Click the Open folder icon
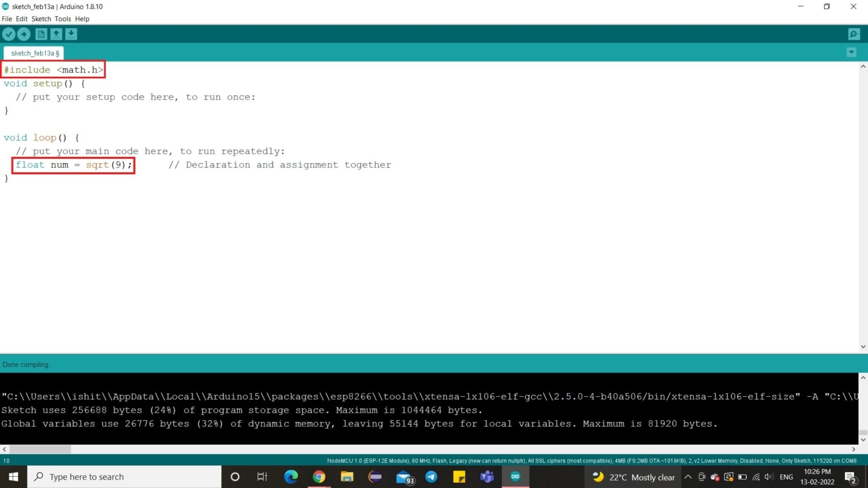Image resolution: width=868 pixels, height=488 pixels. (56, 34)
